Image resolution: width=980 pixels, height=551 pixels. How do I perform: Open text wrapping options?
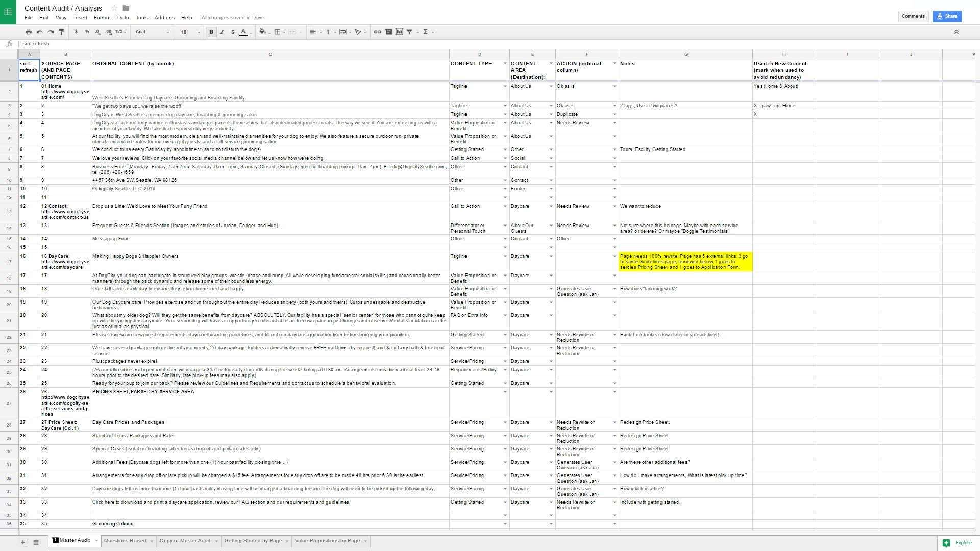(345, 32)
